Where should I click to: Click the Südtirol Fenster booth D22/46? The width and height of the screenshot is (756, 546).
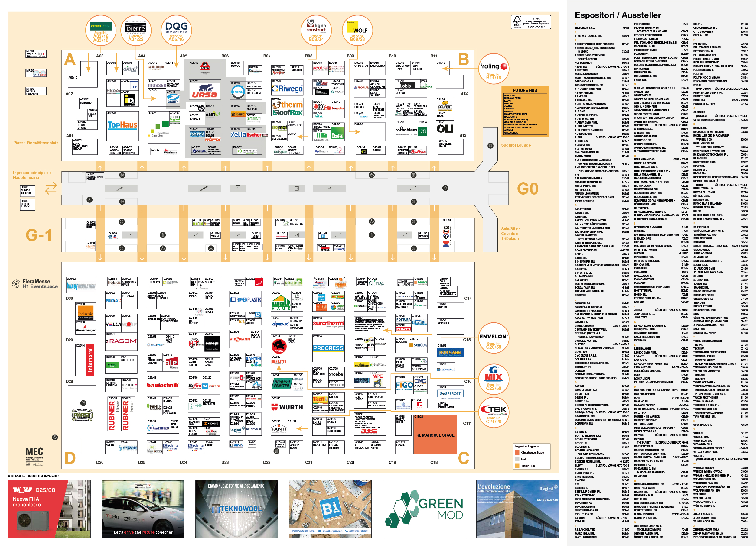tap(282, 383)
